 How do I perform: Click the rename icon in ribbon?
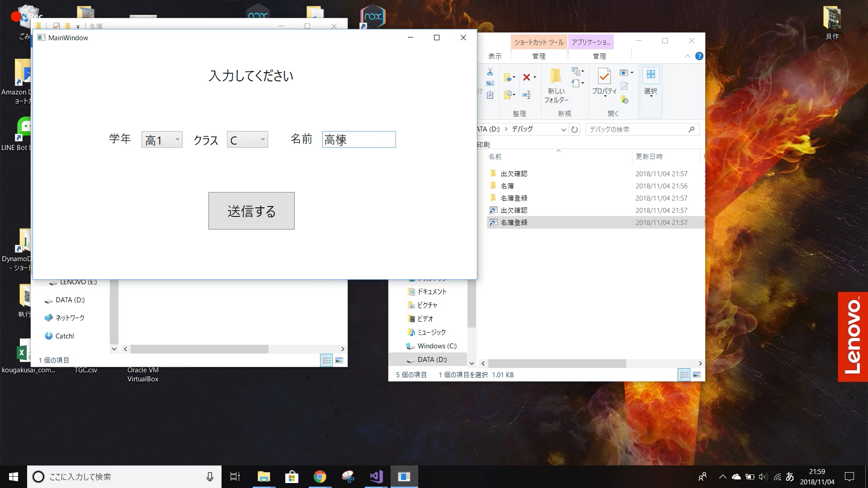click(x=527, y=95)
